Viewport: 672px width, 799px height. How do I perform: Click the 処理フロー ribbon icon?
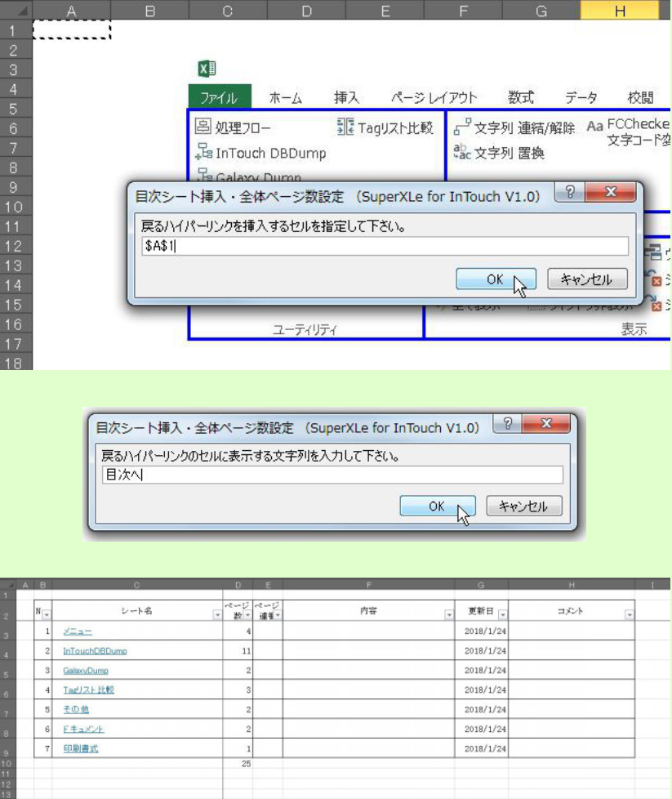pos(202,126)
